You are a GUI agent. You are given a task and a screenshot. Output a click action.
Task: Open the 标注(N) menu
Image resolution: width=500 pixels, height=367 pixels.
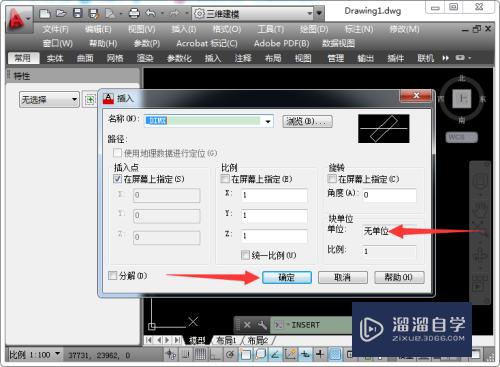click(x=359, y=29)
